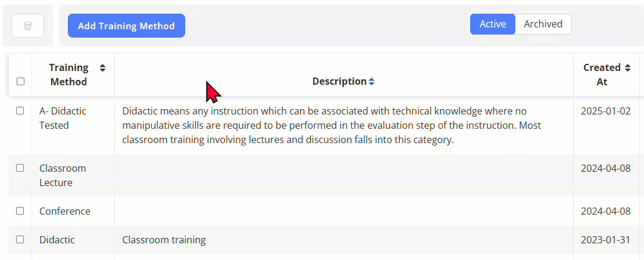Check the Didactic row checkbox
The image size is (644, 260).
point(20,240)
